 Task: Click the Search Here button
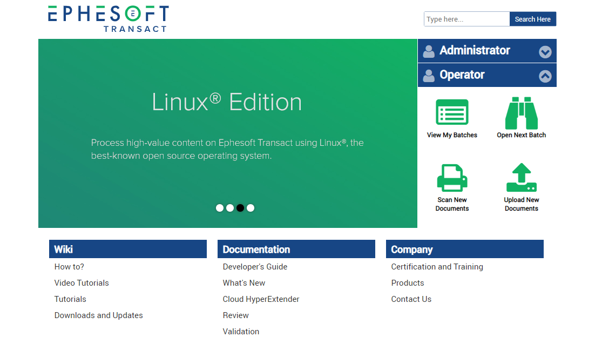pos(532,19)
